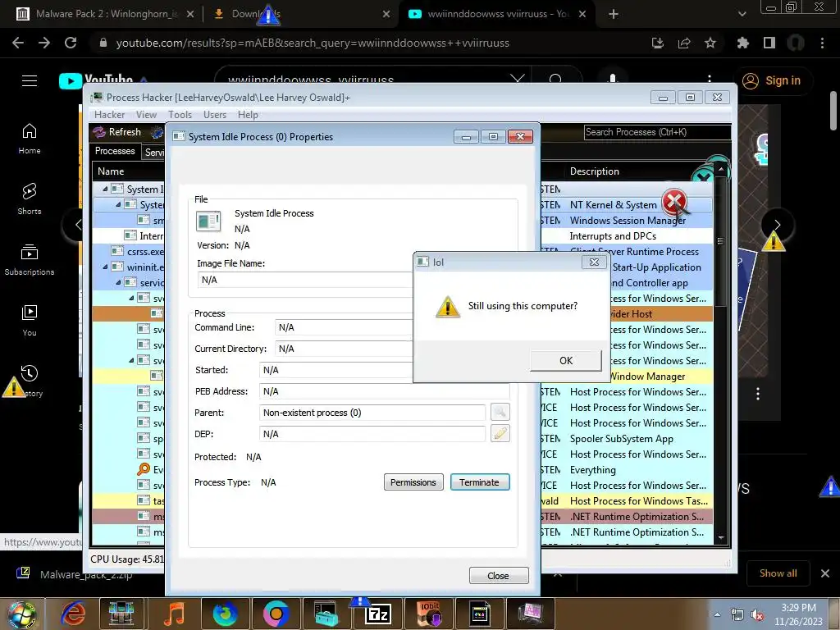Viewport: 840px width, 630px height.
Task: Click the browser address bar URL
Action: point(313,43)
